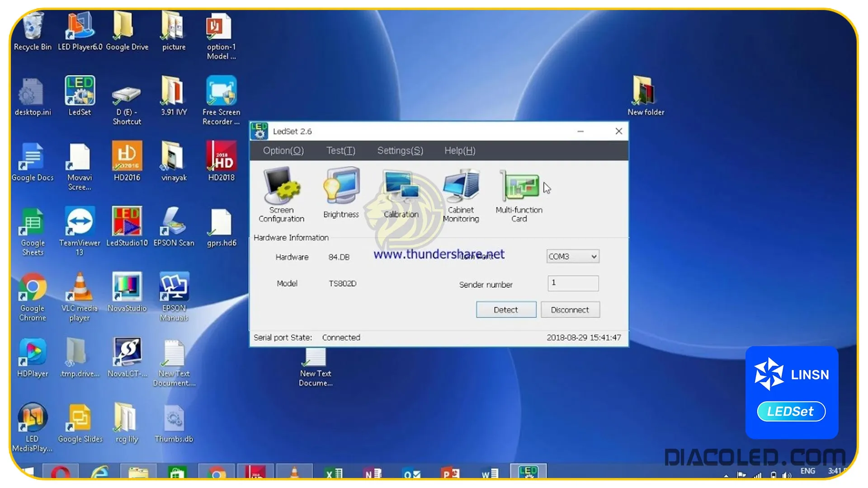Expand the COM3 port dropdown
868x488 pixels.
573,256
